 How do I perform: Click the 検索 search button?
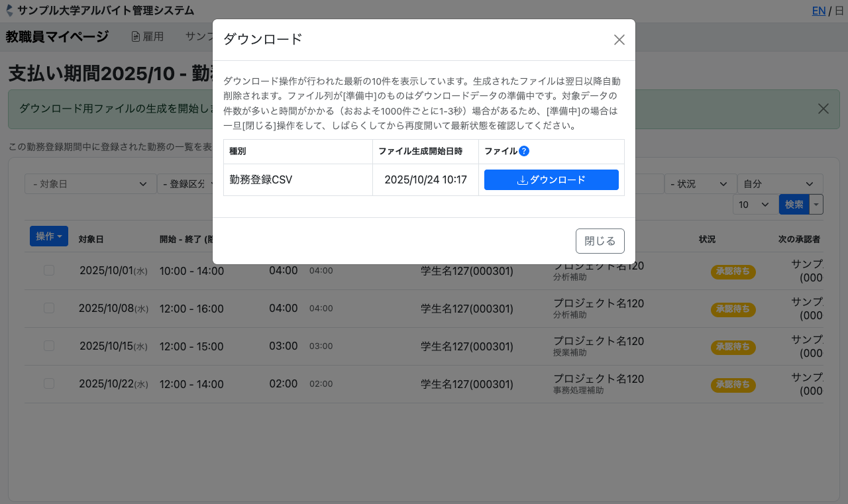point(794,205)
